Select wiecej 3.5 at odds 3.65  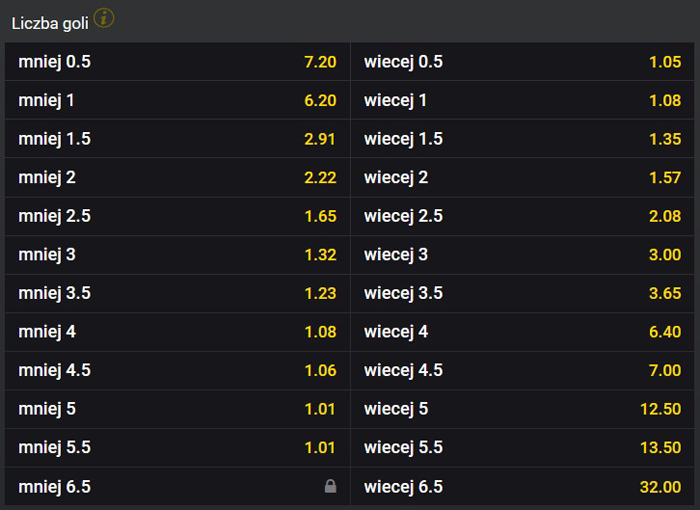click(523, 293)
